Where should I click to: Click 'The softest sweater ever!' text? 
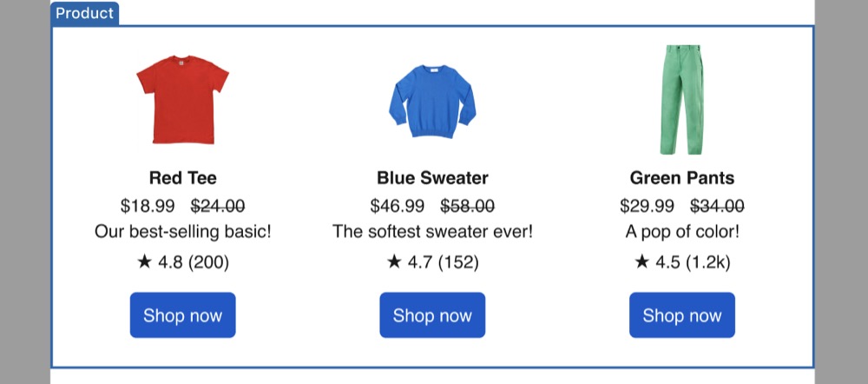point(432,233)
